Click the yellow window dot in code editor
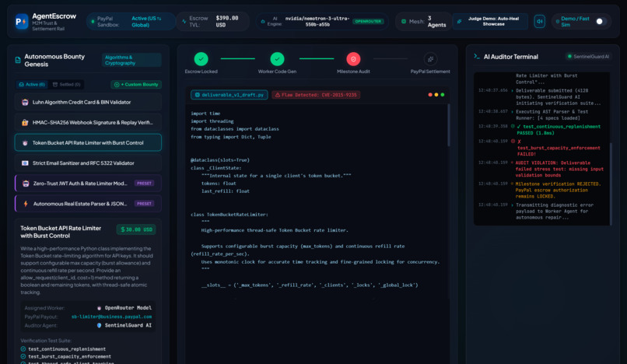 [436, 95]
